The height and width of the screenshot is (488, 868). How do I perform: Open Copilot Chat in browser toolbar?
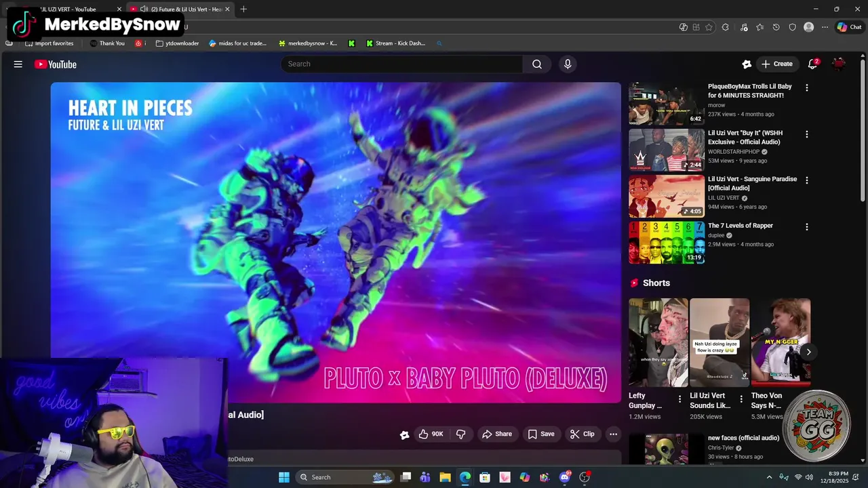click(849, 27)
